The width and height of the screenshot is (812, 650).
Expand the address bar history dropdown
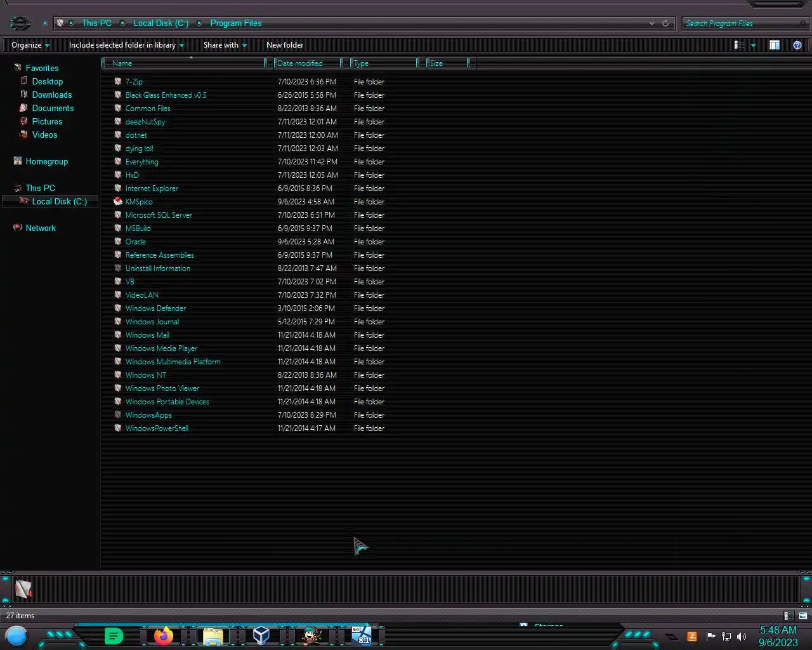[652, 23]
